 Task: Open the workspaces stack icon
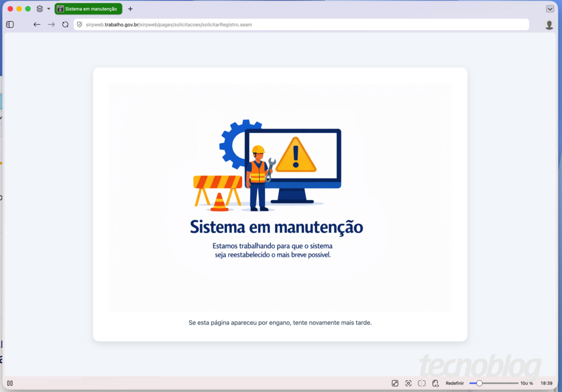(40, 8)
